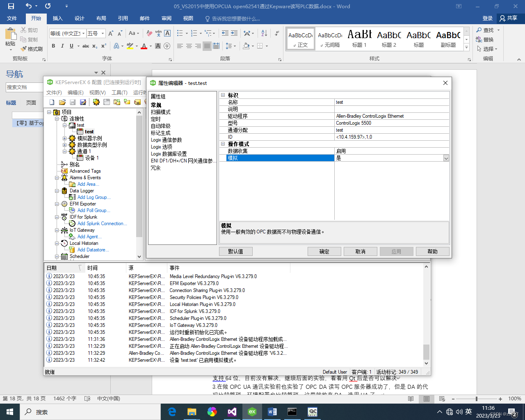Toggle distributed alignment button
This screenshot has width=525, height=420.
pos(216,46)
